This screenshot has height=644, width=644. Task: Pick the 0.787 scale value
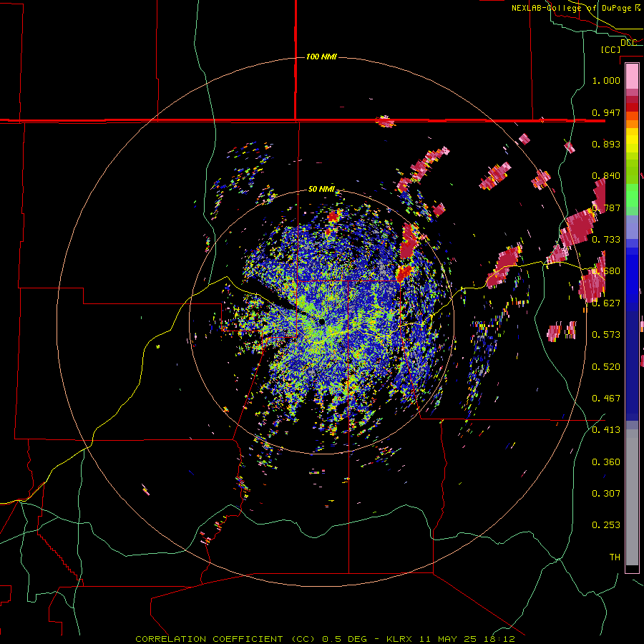point(606,208)
